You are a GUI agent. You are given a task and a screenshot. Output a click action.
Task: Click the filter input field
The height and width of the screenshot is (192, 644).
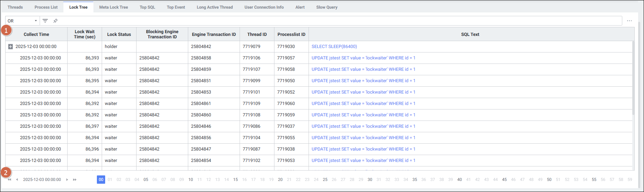tap(338, 21)
